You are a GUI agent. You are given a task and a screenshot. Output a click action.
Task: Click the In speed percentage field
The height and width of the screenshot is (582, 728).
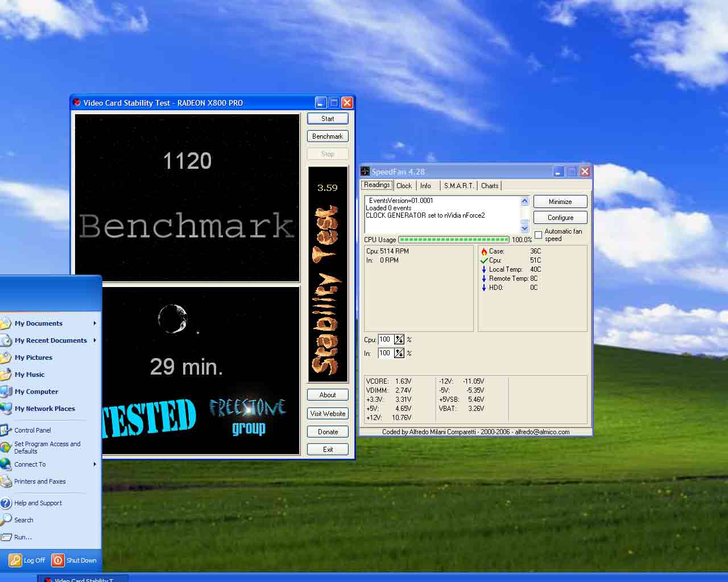386,353
